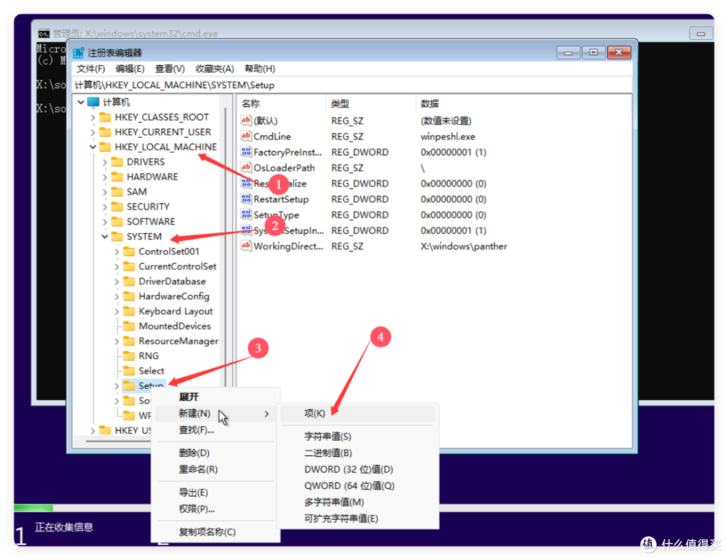Click the SOFTWARE folder icon
This screenshot has width=728, height=560.
(117, 221)
